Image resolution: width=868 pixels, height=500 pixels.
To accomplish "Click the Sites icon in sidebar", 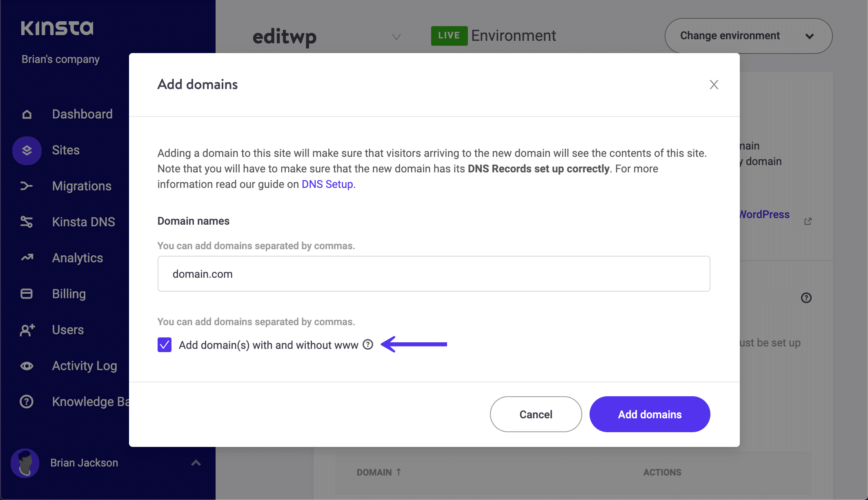I will [26, 150].
